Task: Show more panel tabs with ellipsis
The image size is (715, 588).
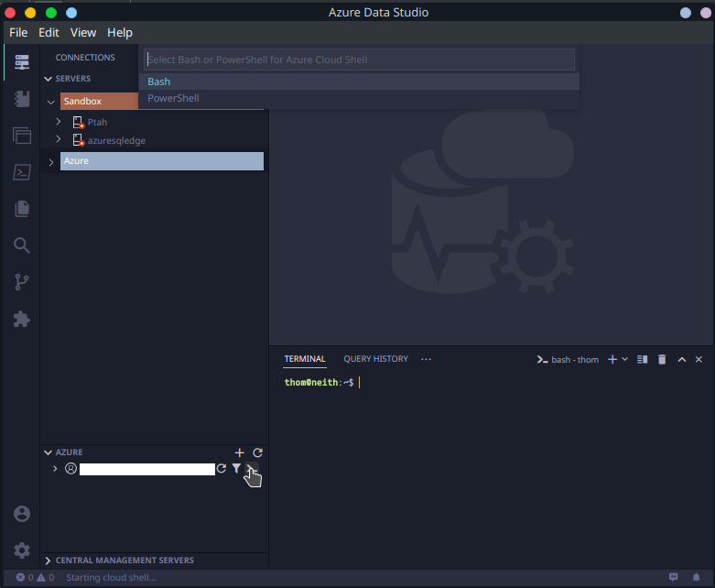Action: coord(426,359)
